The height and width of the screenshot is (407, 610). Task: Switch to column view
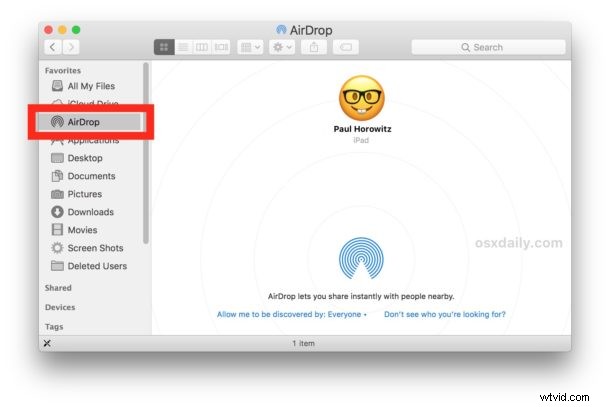202,47
